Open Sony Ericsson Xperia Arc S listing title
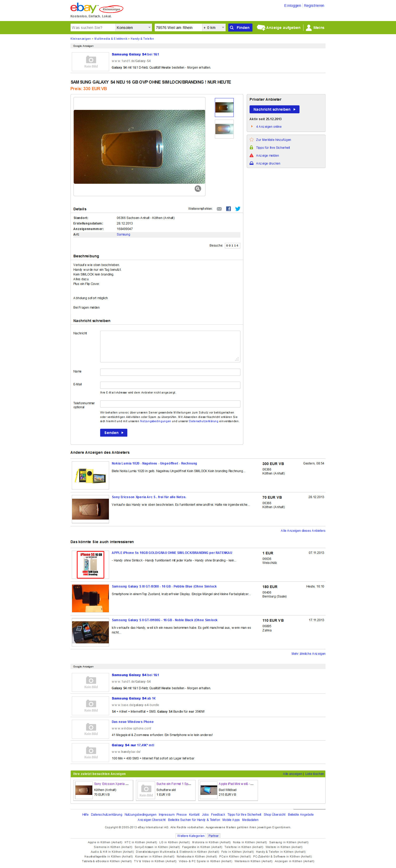Viewport: 396px width, 868px height. [x=149, y=497]
